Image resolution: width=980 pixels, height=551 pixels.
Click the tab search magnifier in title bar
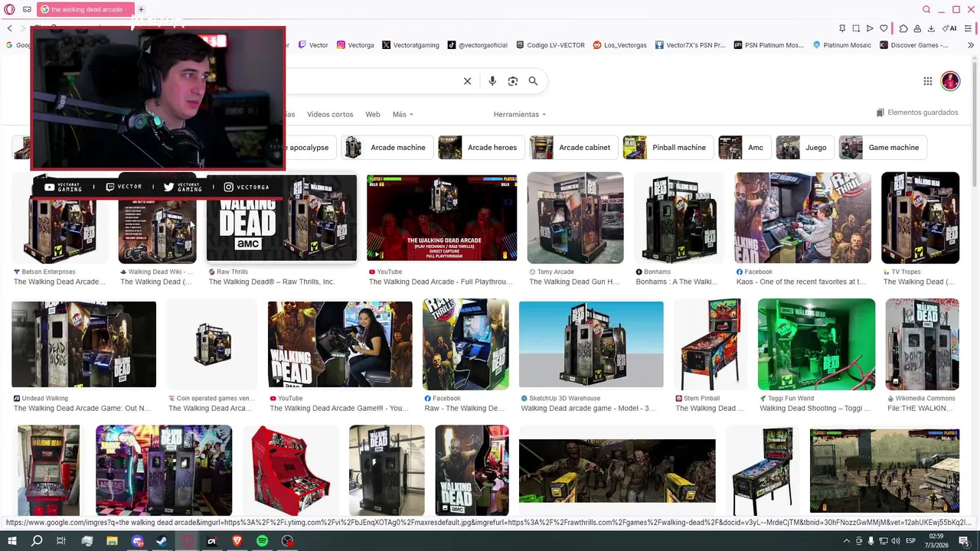click(926, 9)
